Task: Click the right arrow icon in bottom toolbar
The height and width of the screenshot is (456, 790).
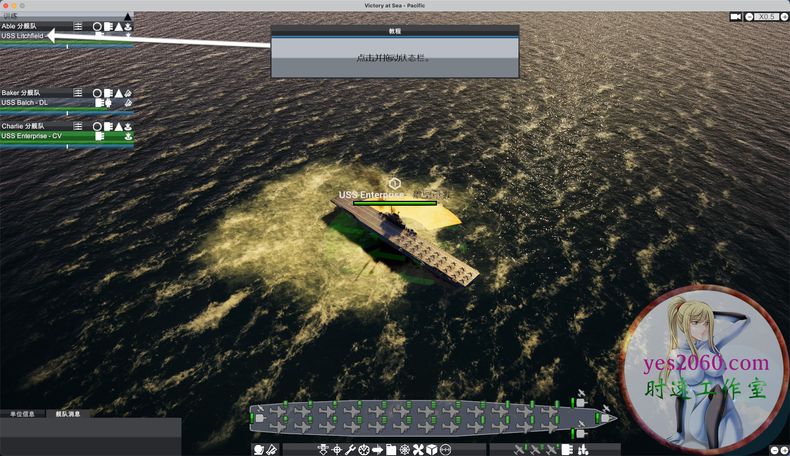Action: point(378,449)
